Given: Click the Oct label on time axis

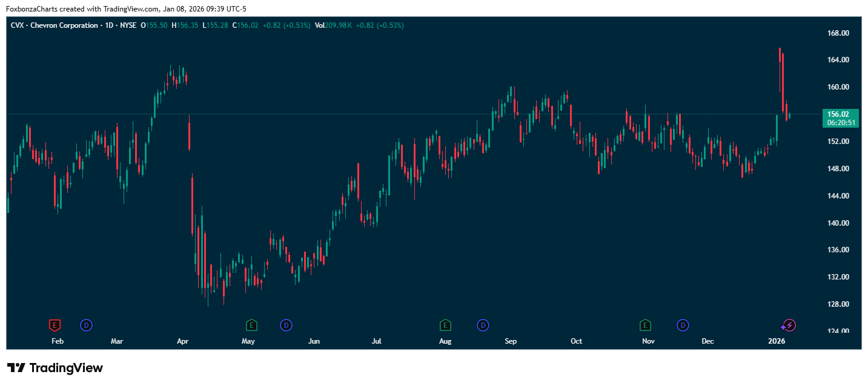Looking at the screenshot, I should [576, 341].
